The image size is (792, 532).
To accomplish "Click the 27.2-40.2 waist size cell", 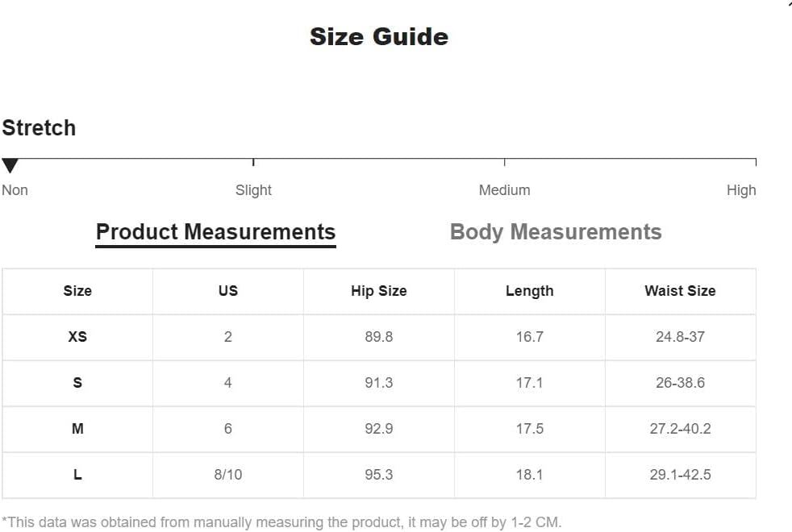I will 680,429.
